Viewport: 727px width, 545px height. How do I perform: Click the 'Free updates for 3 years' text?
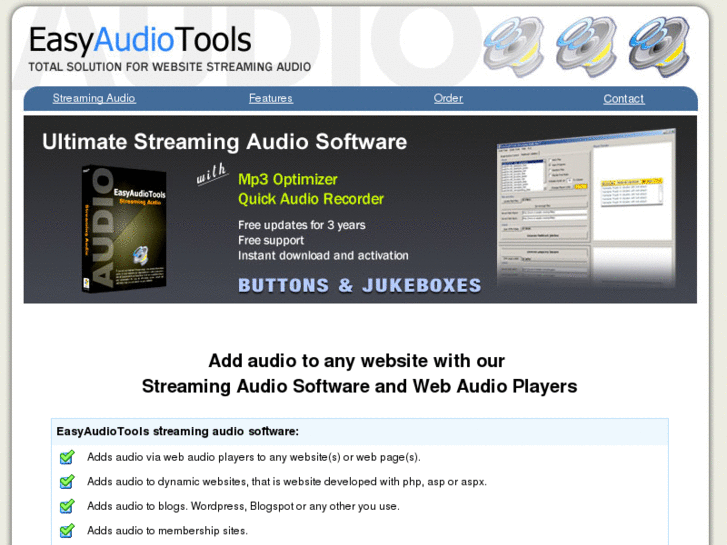[301, 225]
